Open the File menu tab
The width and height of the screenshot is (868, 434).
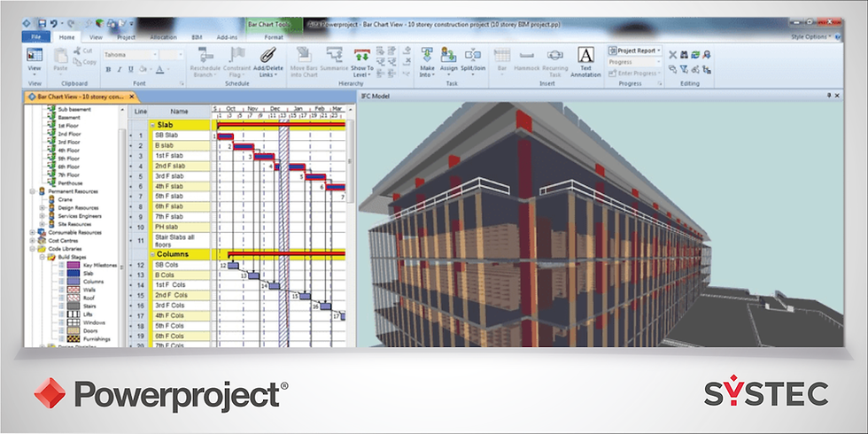point(36,37)
